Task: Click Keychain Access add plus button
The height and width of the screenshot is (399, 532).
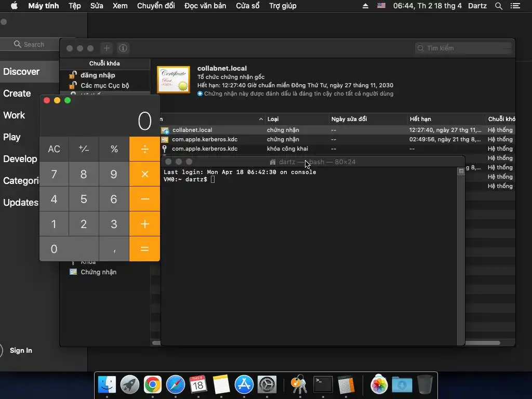Action: point(107,48)
